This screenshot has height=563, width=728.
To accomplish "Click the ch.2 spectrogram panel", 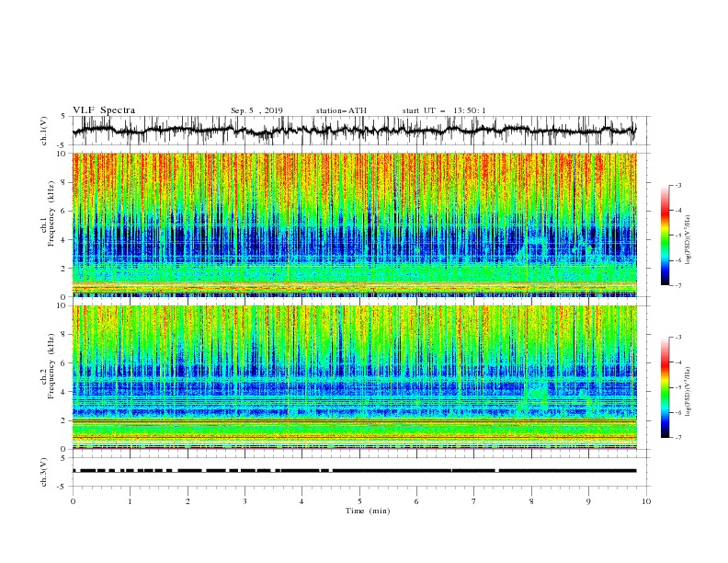I will [x=354, y=377].
